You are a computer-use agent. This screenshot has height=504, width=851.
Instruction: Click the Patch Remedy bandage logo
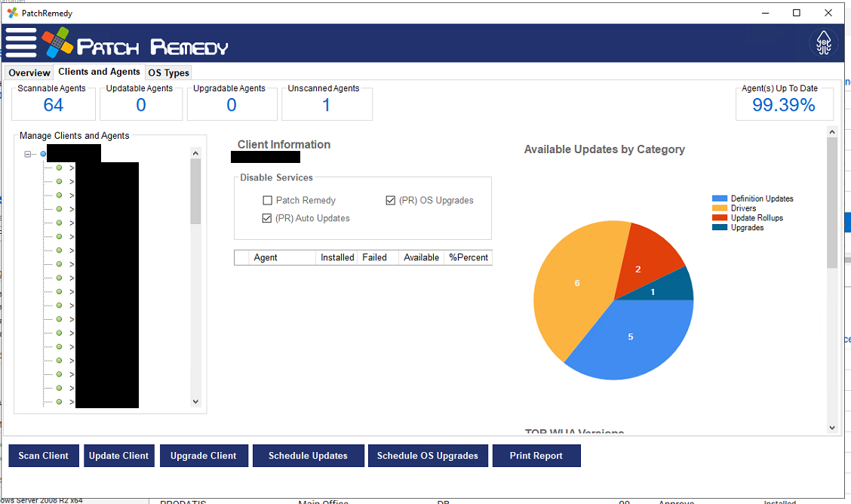57,42
